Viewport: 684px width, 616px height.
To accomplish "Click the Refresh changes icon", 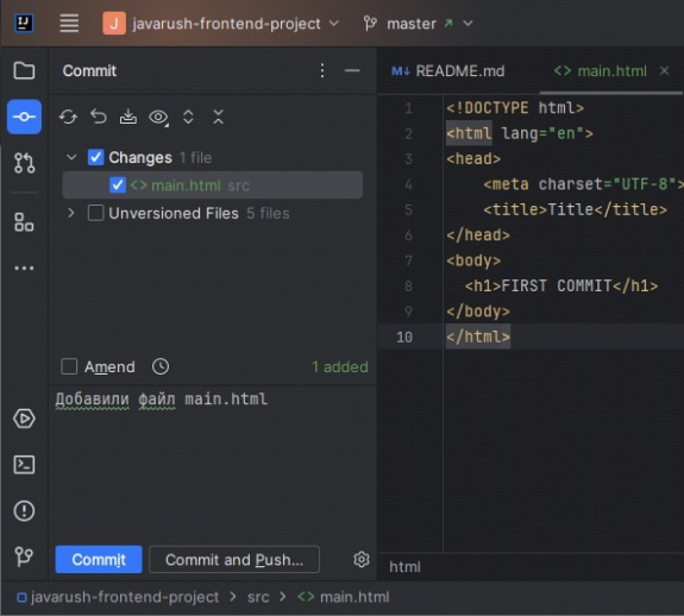I will [67, 116].
